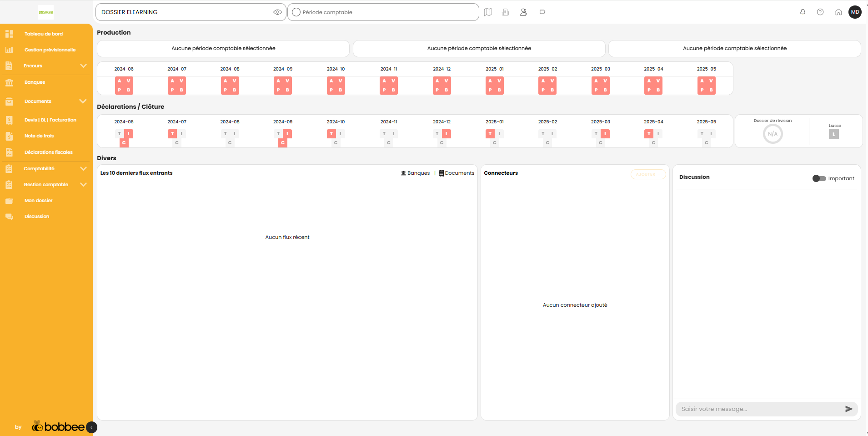Open the MD profile avatar

[x=855, y=12]
